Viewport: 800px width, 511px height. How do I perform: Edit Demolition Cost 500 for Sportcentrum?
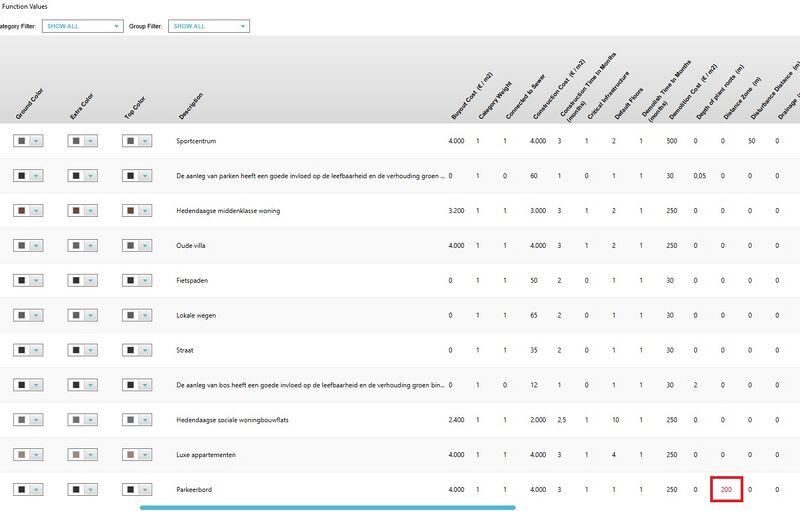tap(671, 141)
